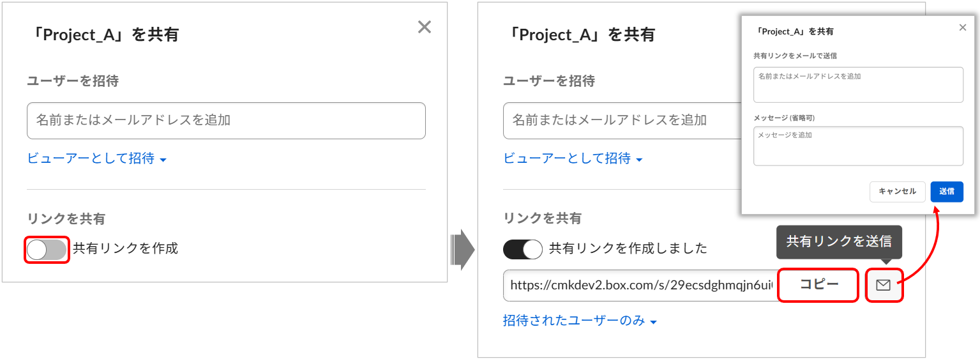Click the left invite name or email field
980x359 pixels.
coord(226,120)
